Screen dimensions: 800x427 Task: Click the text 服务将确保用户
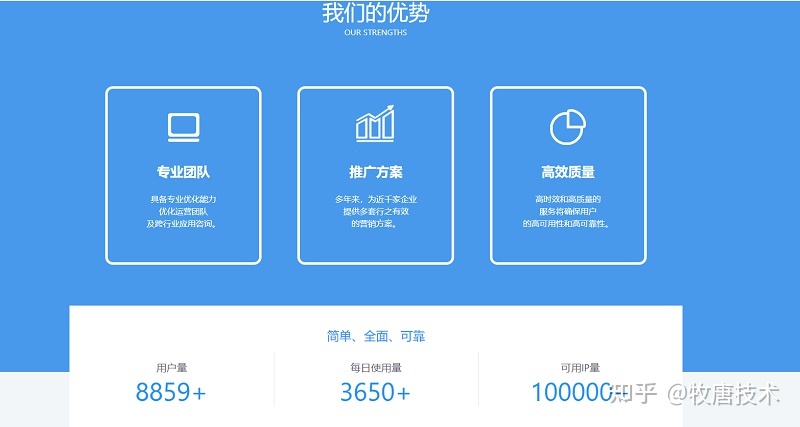[568, 211]
